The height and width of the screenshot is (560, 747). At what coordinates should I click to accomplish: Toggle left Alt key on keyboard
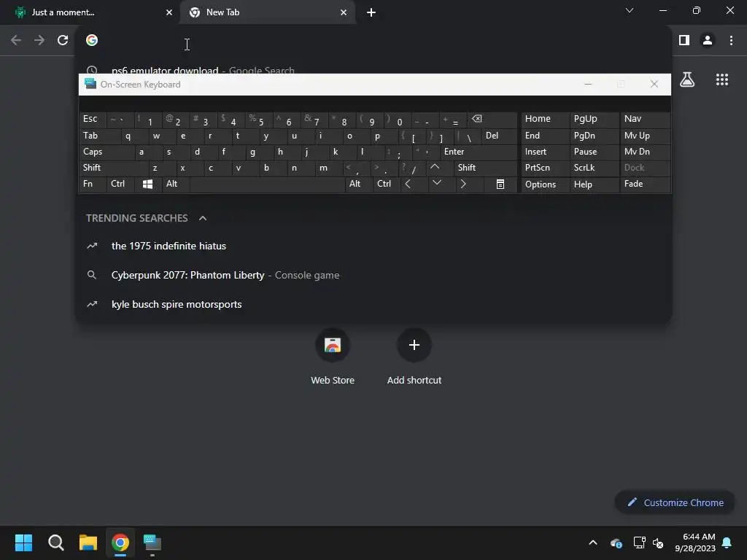pyautogui.click(x=175, y=184)
